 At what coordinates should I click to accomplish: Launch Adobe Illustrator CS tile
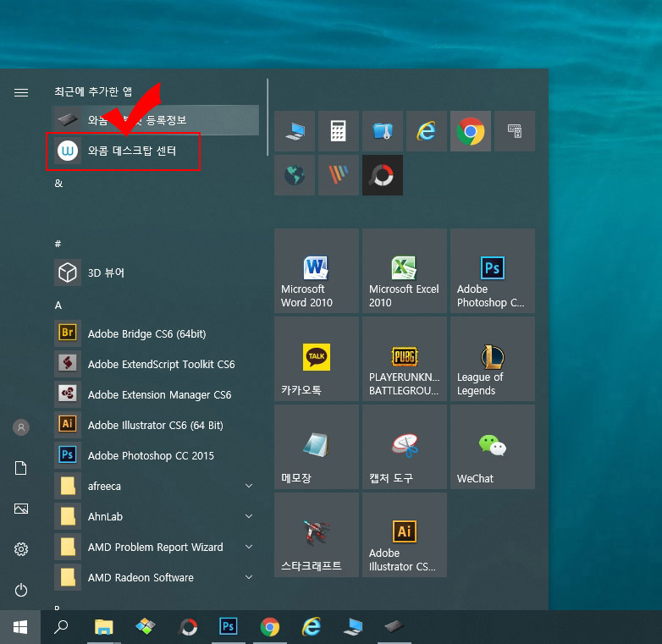pyautogui.click(x=405, y=535)
